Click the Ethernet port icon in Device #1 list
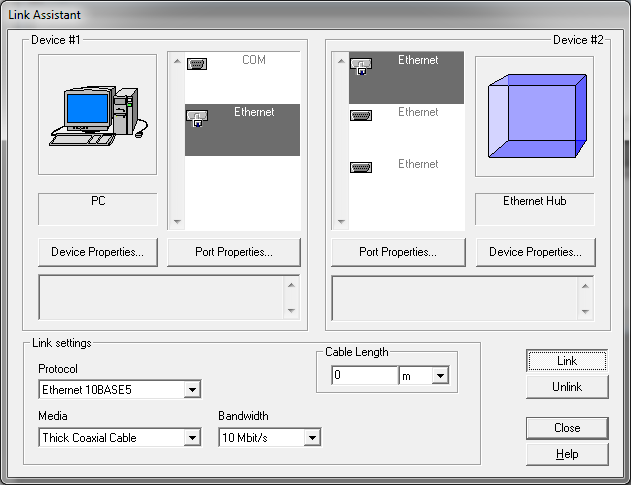 (x=197, y=118)
